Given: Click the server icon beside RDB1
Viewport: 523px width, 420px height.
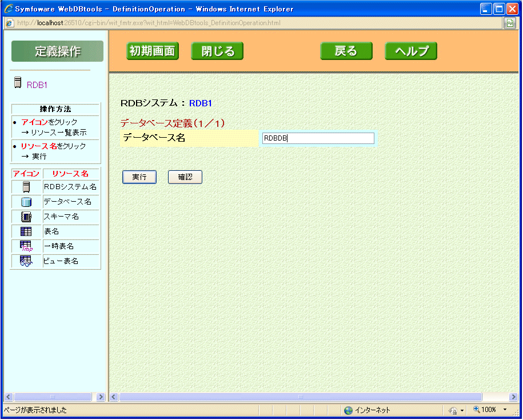Looking at the screenshot, I should pos(18,83).
